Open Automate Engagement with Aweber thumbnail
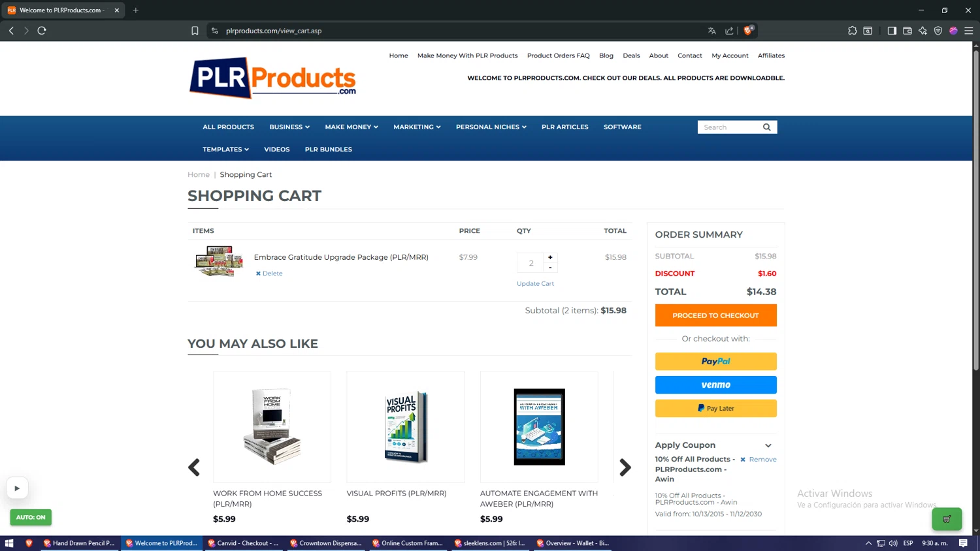This screenshot has height=551, width=980. 539,427
